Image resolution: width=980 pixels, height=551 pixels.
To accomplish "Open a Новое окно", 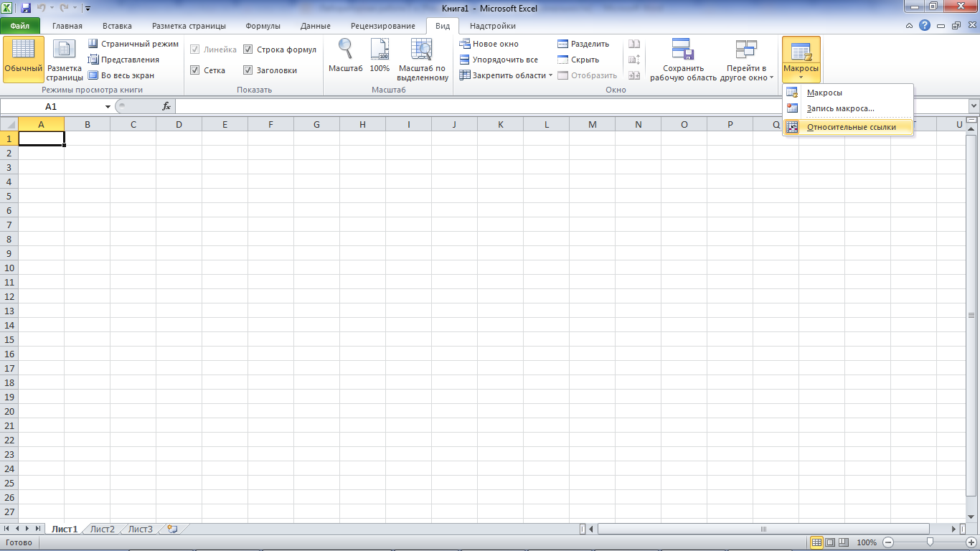I will click(x=489, y=44).
